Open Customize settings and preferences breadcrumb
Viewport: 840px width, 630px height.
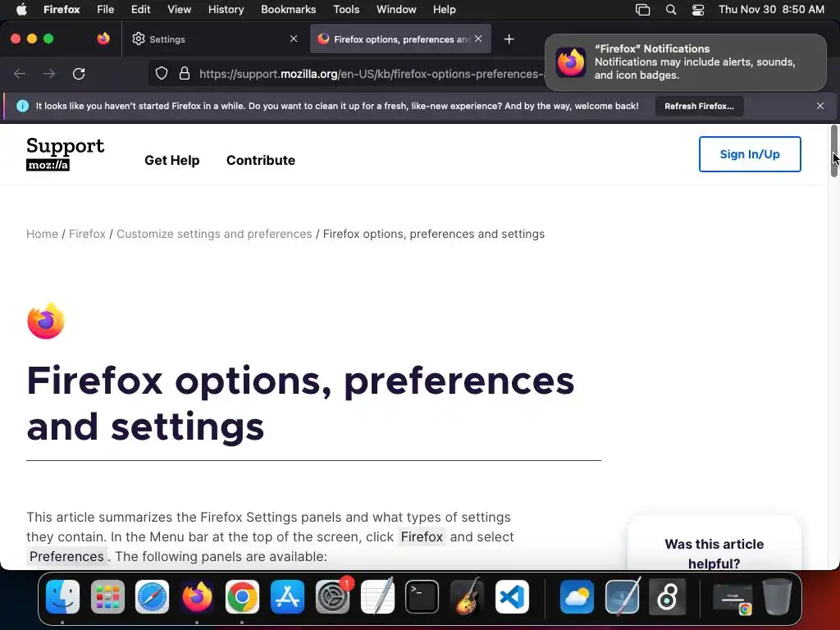[214, 234]
